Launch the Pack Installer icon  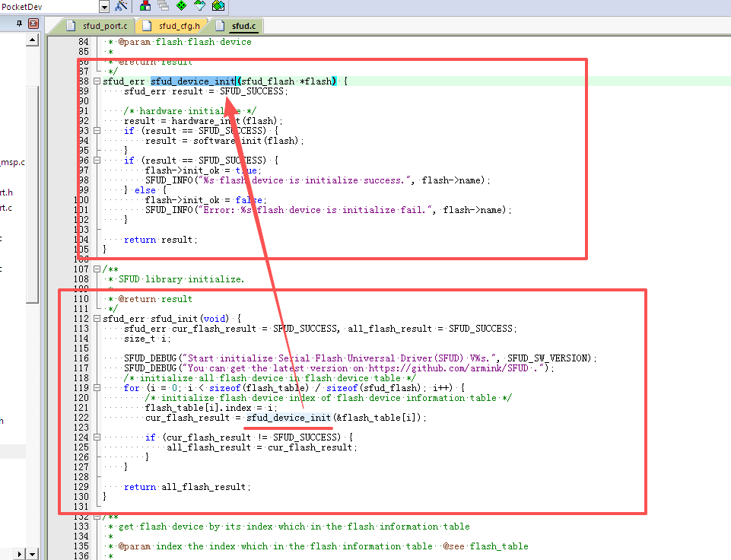pos(218,5)
